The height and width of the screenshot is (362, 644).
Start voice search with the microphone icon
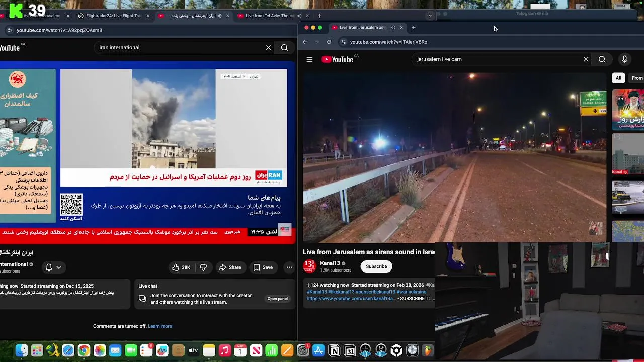624,59
